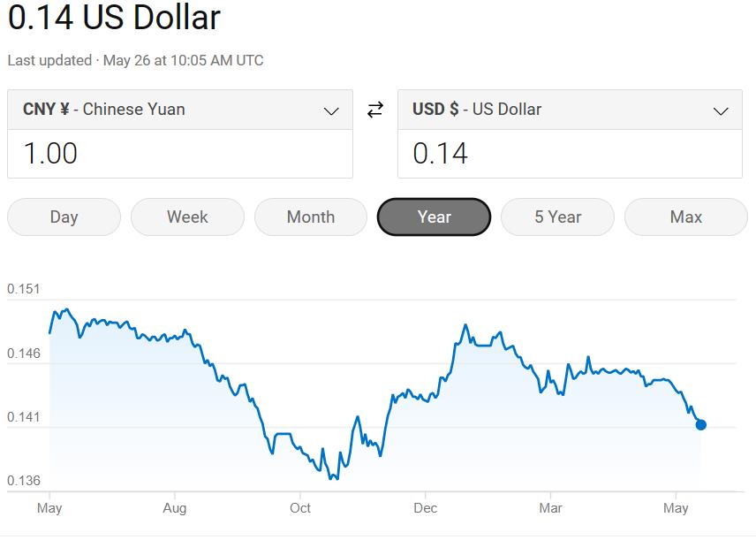The height and width of the screenshot is (540, 756).
Task: Select the highlighted Year range button
Action: 434,217
